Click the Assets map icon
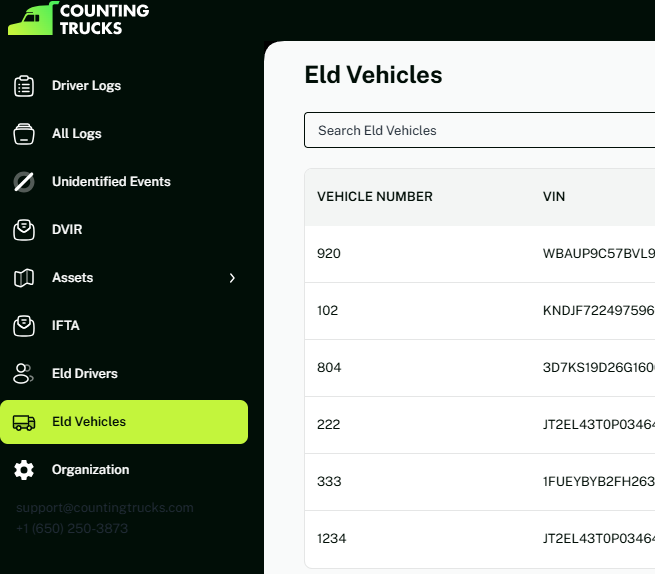 (x=24, y=278)
